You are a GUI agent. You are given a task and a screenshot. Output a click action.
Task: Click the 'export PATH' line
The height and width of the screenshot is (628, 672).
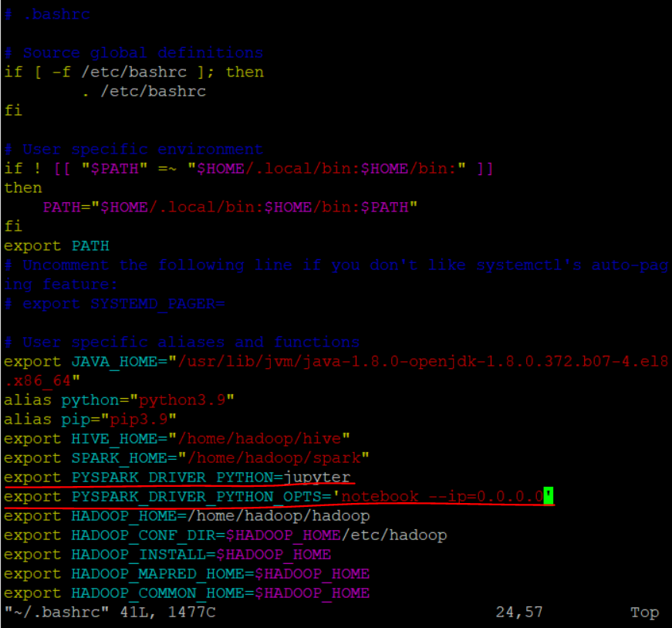tap(56, 246)
